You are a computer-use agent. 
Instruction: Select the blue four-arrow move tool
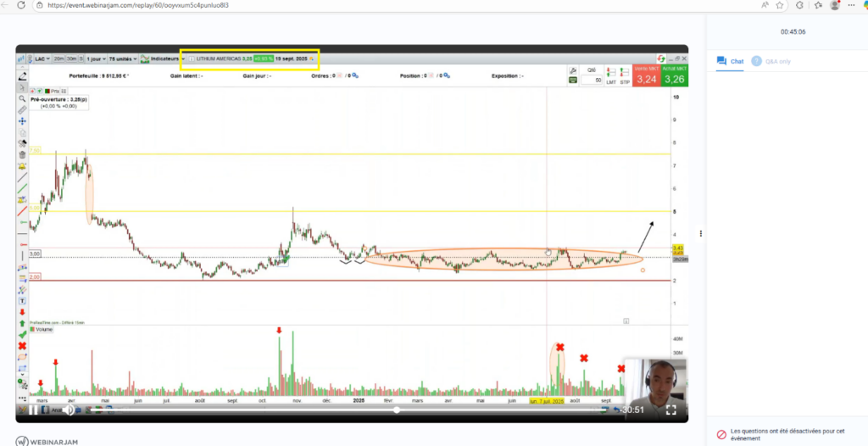(x=22, y=120)
